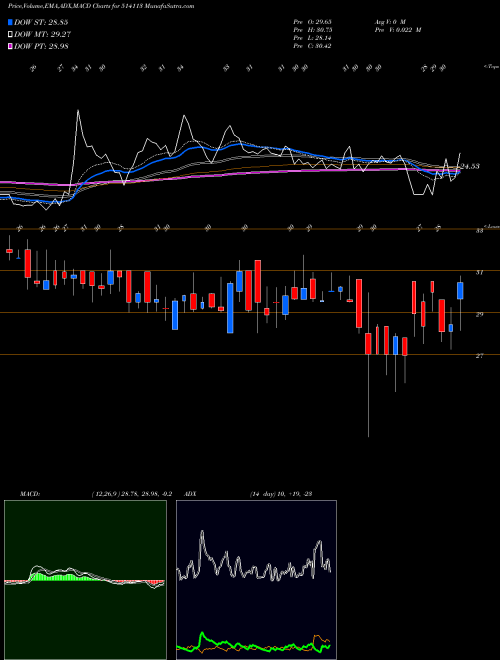Select ADX values '(14 day) 10, +19, -28'
Viewport: 500px width, 660px height.
point(281,494)
